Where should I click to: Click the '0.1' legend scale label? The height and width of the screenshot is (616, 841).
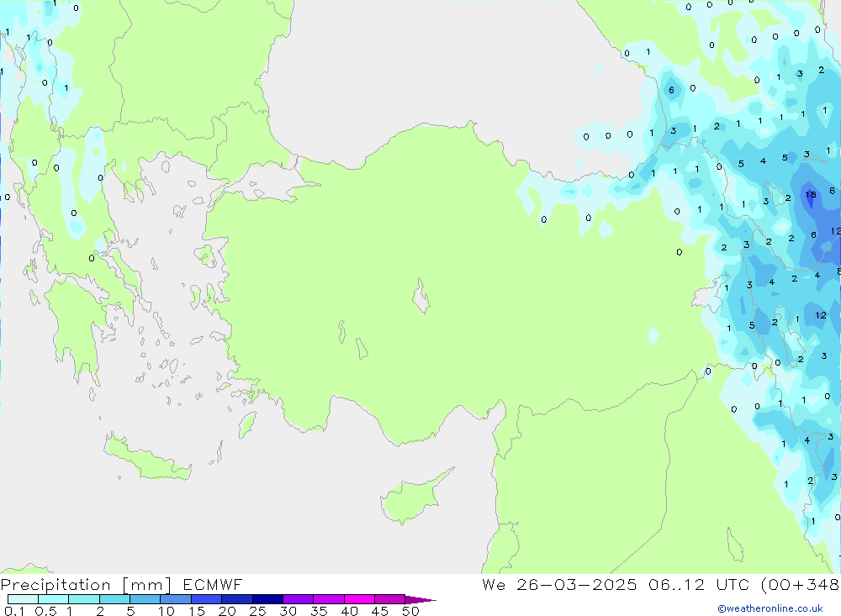pyautogui.click(x=14, y=611)
